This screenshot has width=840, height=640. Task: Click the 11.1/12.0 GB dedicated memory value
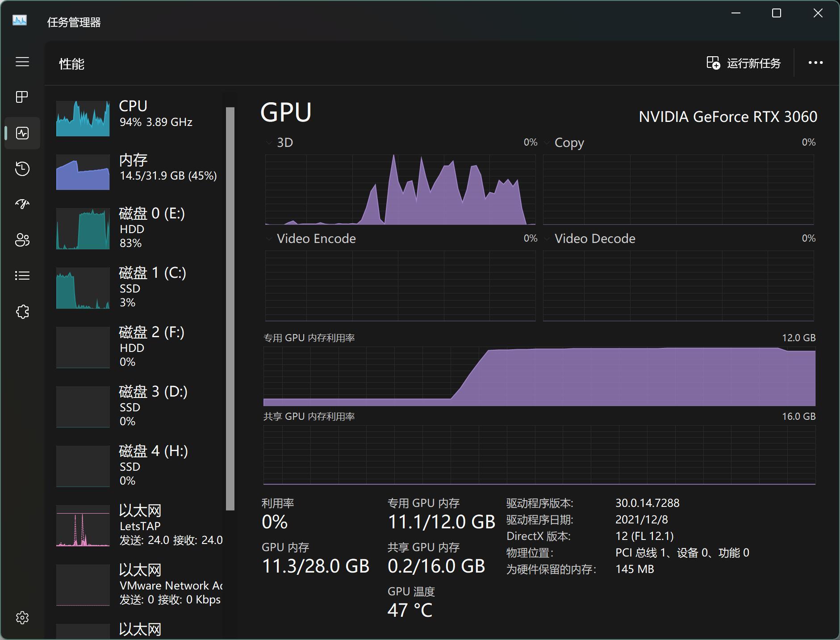pyautogui.click(x=441, y=522)
